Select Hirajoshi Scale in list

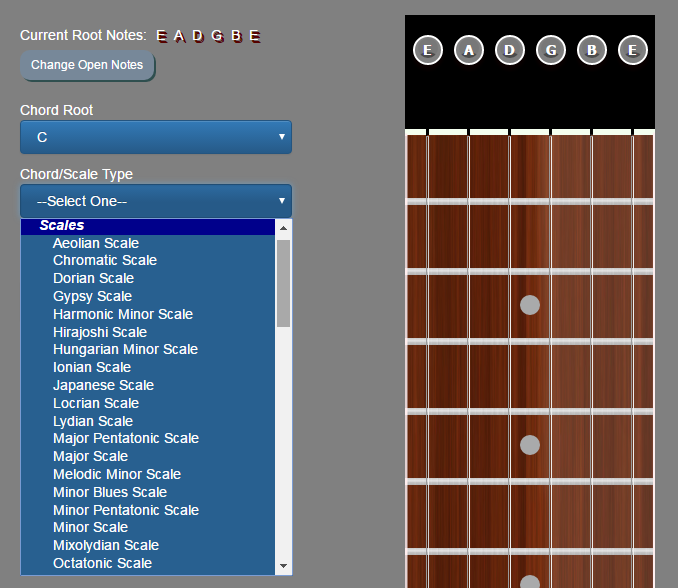point(100,332)
